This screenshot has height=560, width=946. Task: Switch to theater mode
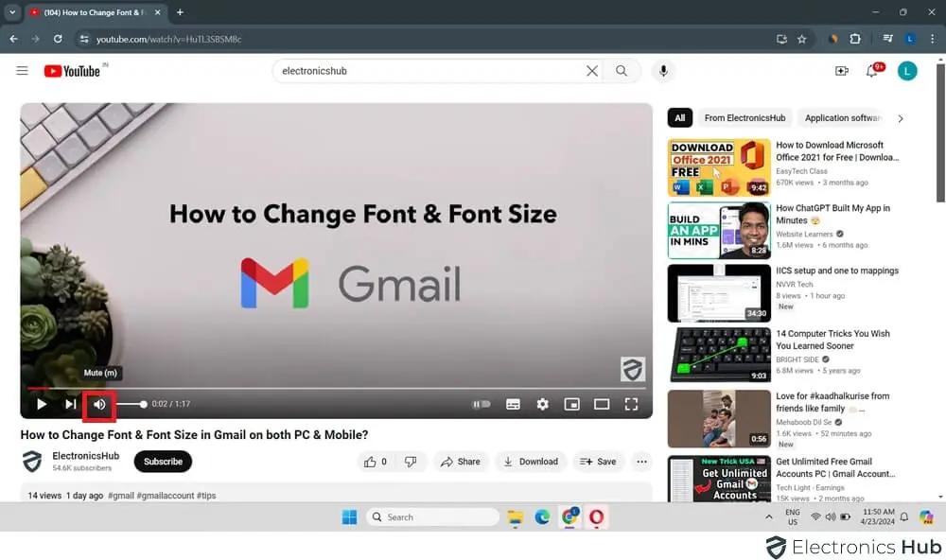pyautogui.click(x=602, y=404)
